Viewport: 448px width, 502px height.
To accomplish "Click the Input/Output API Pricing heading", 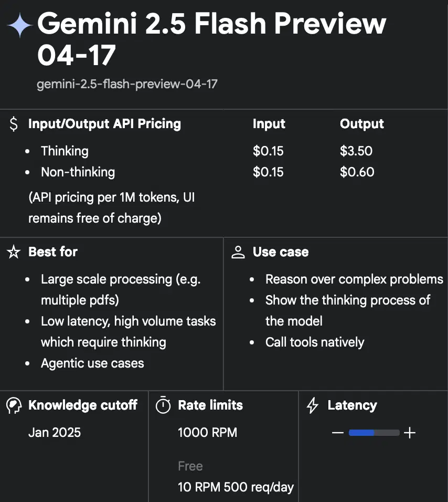I will pos(104,124).
